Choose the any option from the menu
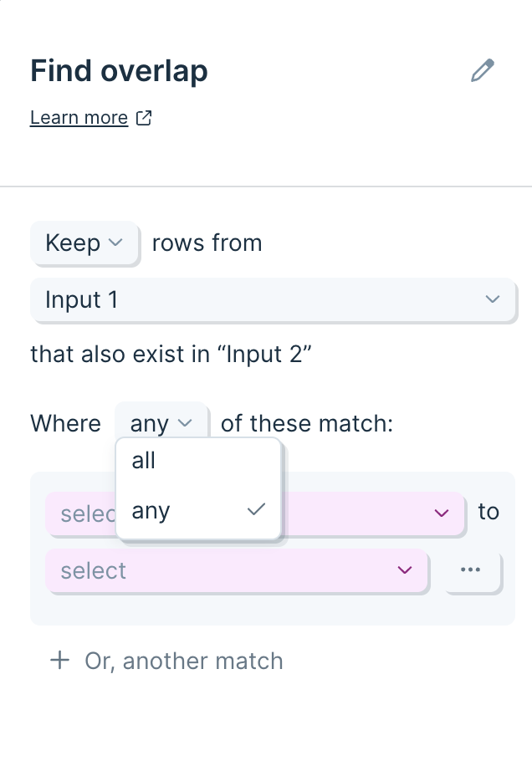The image size is (532, 761). tap(198, 511)
